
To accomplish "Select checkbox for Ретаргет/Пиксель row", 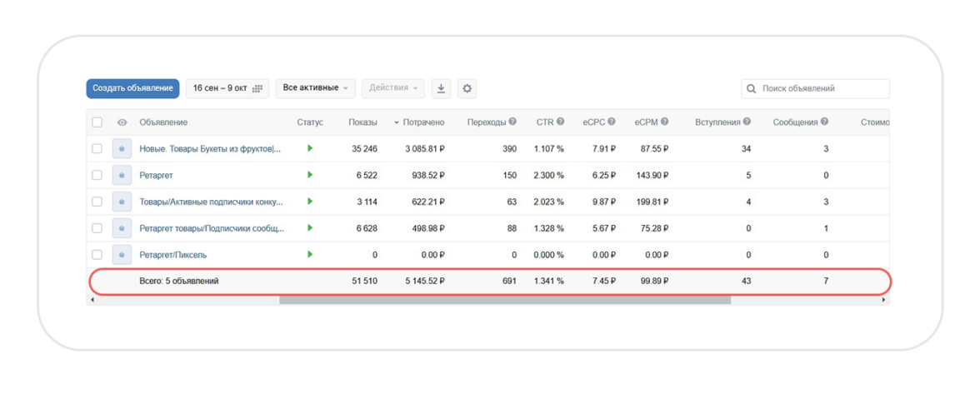I will click(97, 255).
